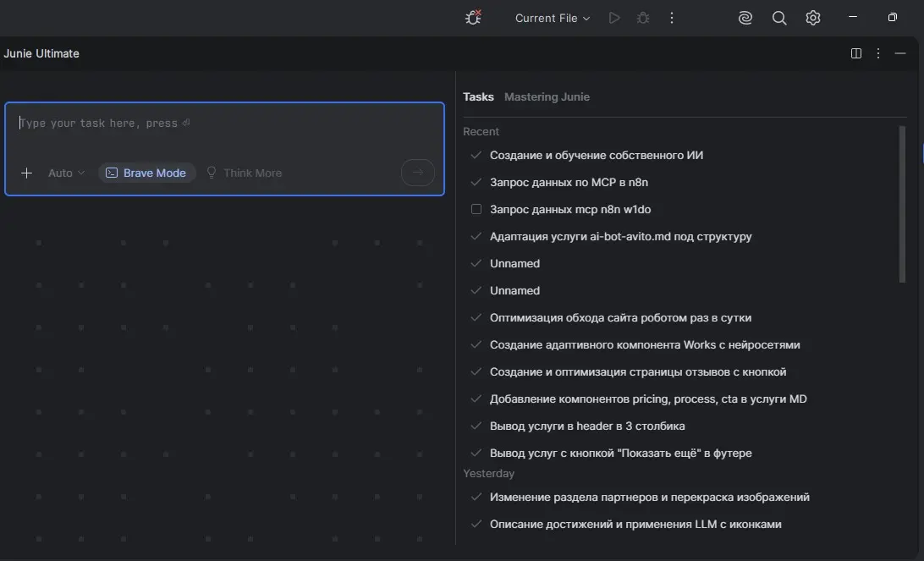Open task Запрос данных по MCP в n8n
Viewport: 924px width, 561px height.
[x=569, y=182]
